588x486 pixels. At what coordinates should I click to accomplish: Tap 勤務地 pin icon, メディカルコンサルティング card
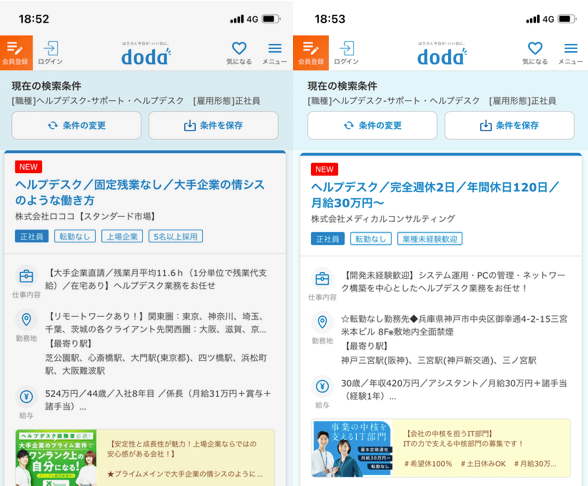pos(322,322)
